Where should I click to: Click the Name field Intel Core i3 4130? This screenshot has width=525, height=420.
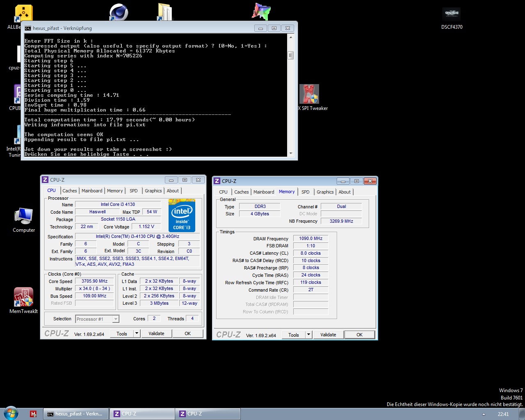point(118,204)
